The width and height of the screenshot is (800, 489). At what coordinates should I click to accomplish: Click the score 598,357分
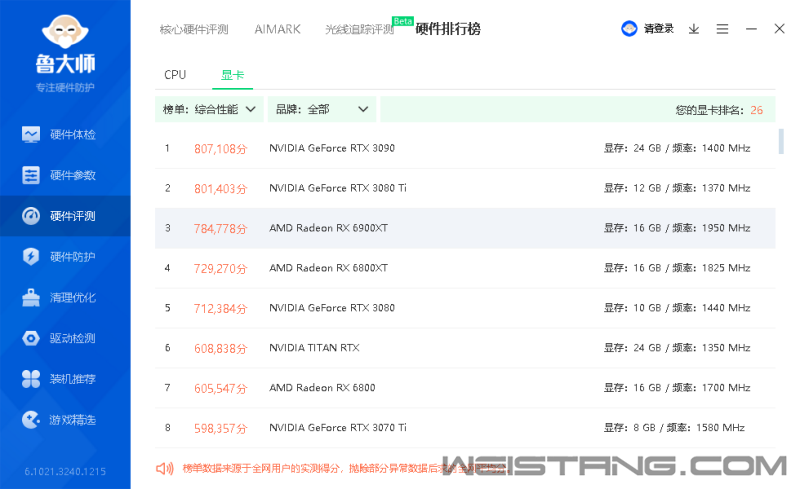pyautogui.click(x=220, y=428)
